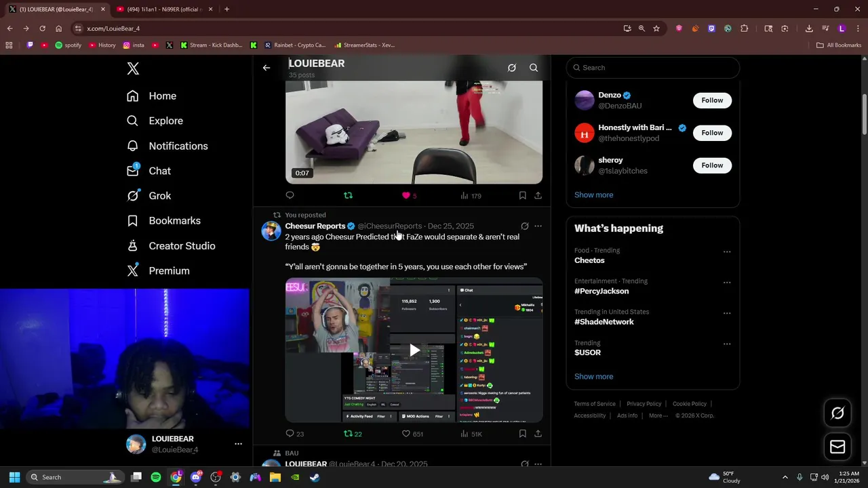Screen dimensions: 868x488
Task: Show more suggested accounts to follow
Action: tap(593, 195)
